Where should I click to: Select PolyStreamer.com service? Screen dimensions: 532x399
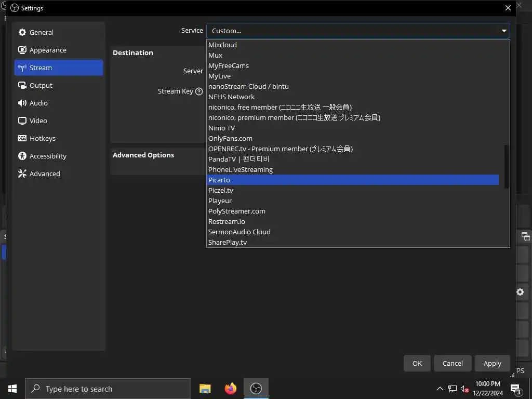[353, 211]
